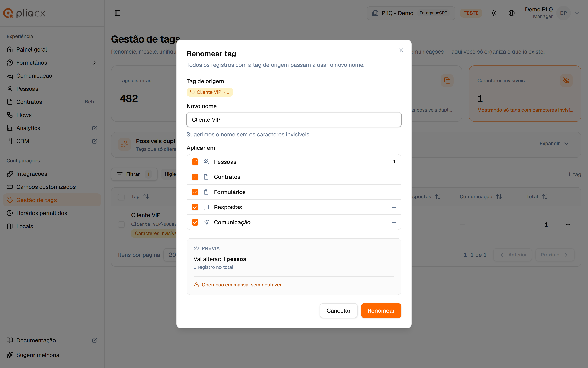Image resolution: width=588 pixels, height=368 pixels.
Task: Click the Novo nome input field
Action: coord(294,120)
